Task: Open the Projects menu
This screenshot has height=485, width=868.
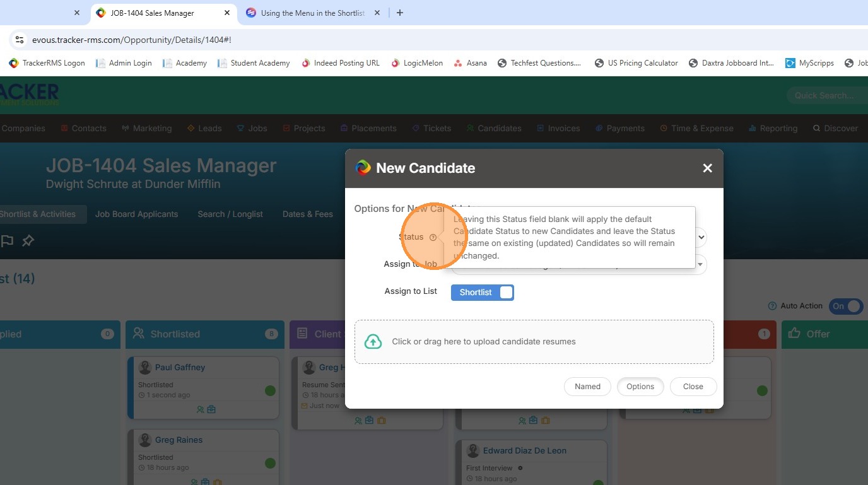Action: tap(304, 128)
